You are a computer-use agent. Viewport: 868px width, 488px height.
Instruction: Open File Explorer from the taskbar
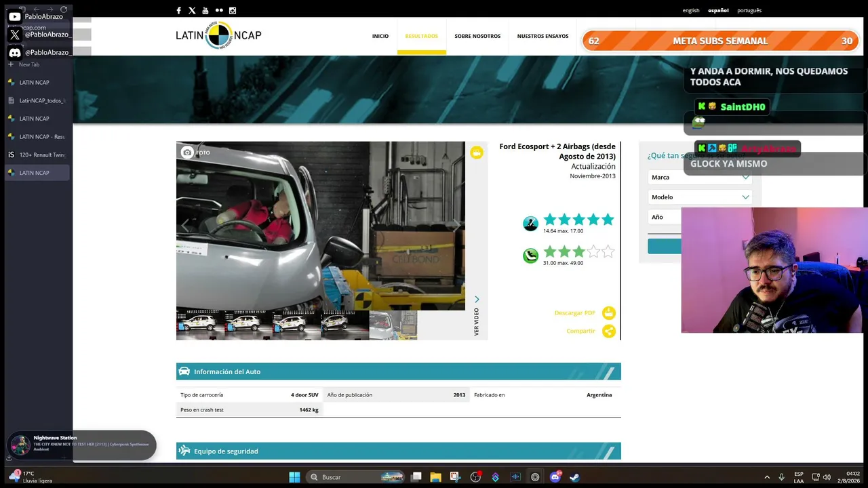tap(435, 477)
